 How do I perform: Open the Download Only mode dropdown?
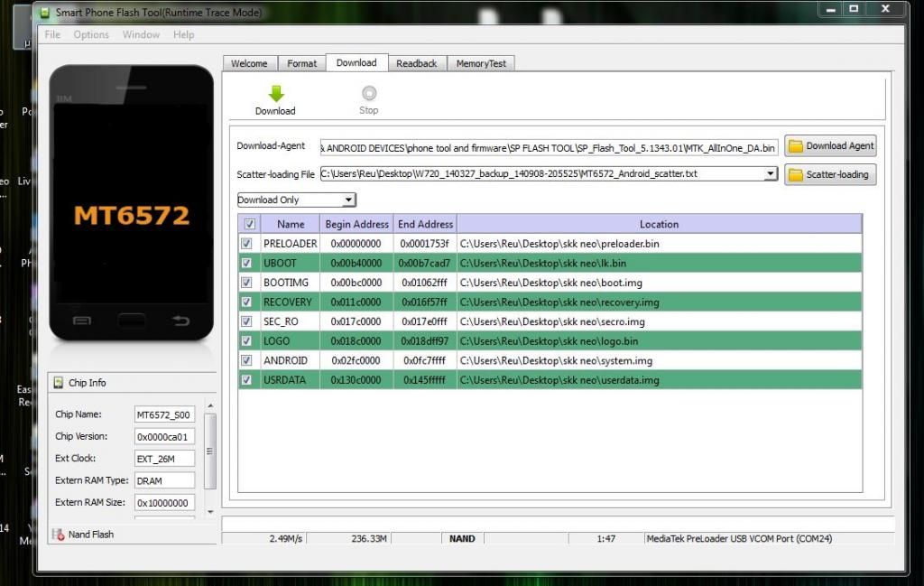point(296,200)
